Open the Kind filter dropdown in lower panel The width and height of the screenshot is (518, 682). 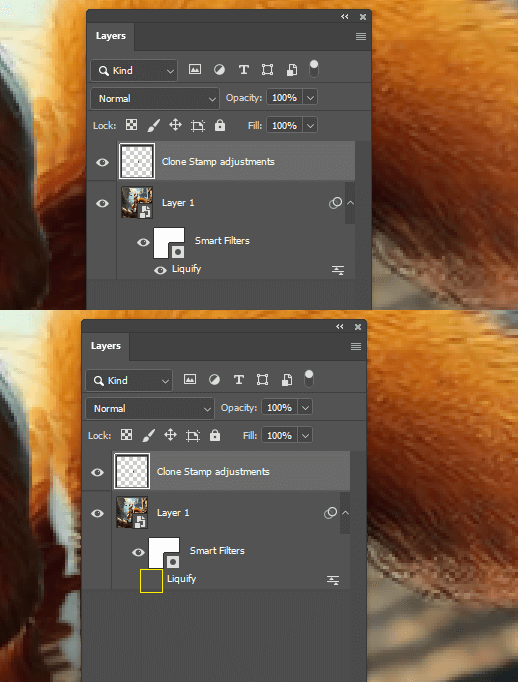[x=129, y=381]
